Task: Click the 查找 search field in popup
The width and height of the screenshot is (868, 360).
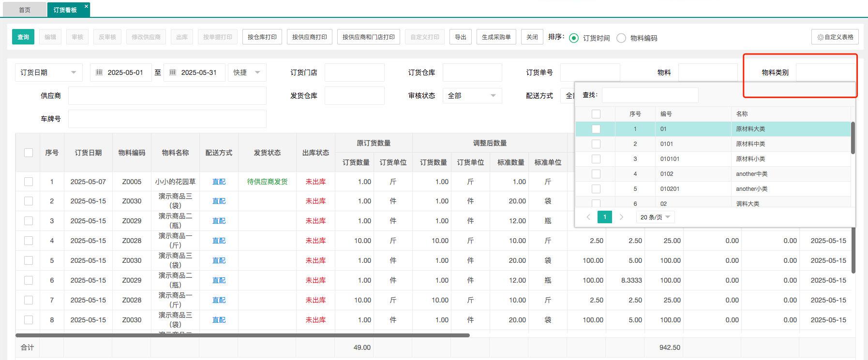Action: pos(650,95)
